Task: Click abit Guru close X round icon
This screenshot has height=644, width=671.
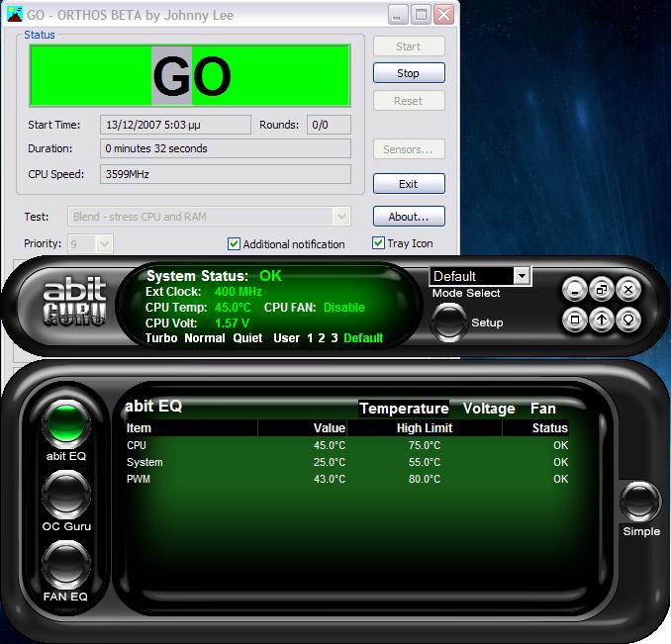Action: (628, 290)
